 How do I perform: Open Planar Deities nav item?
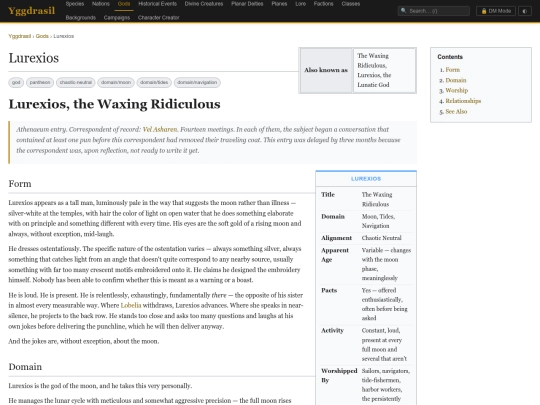pos(247,4)
